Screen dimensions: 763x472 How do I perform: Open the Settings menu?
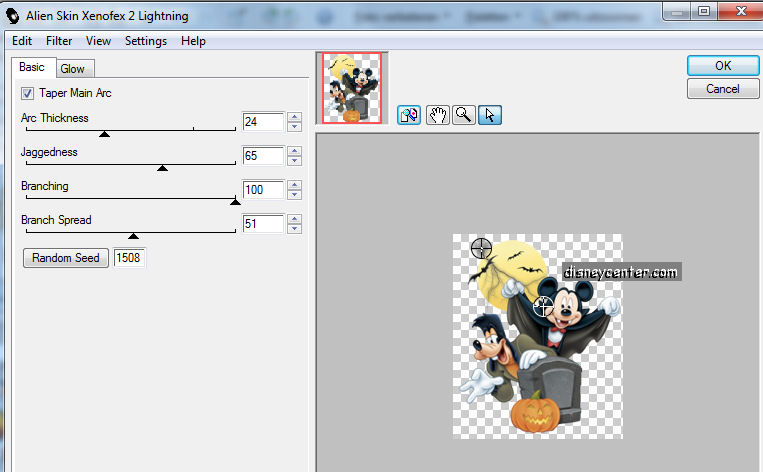pos(145,41)
